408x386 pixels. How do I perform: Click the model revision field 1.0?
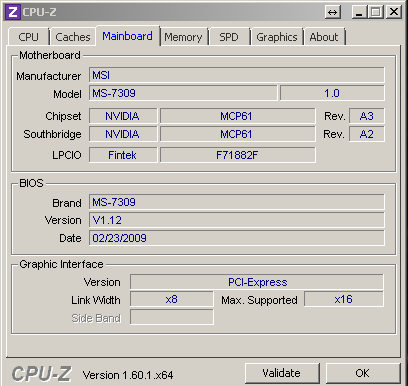[332, 93]
